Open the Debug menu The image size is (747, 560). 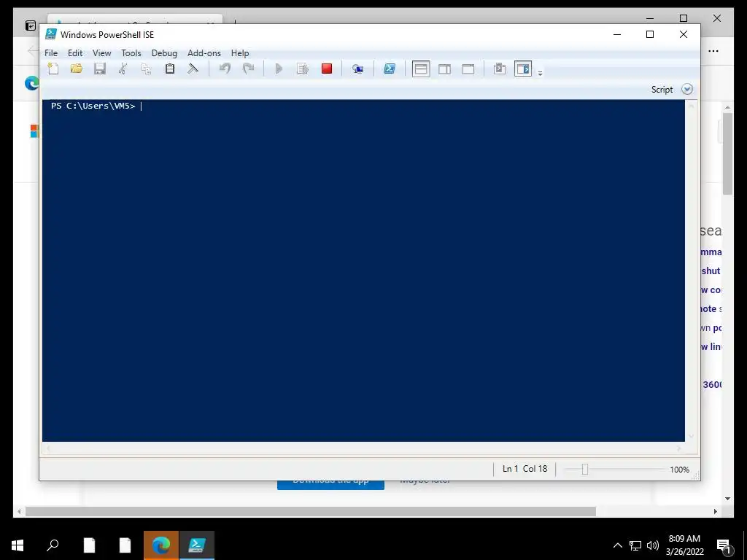164,52
